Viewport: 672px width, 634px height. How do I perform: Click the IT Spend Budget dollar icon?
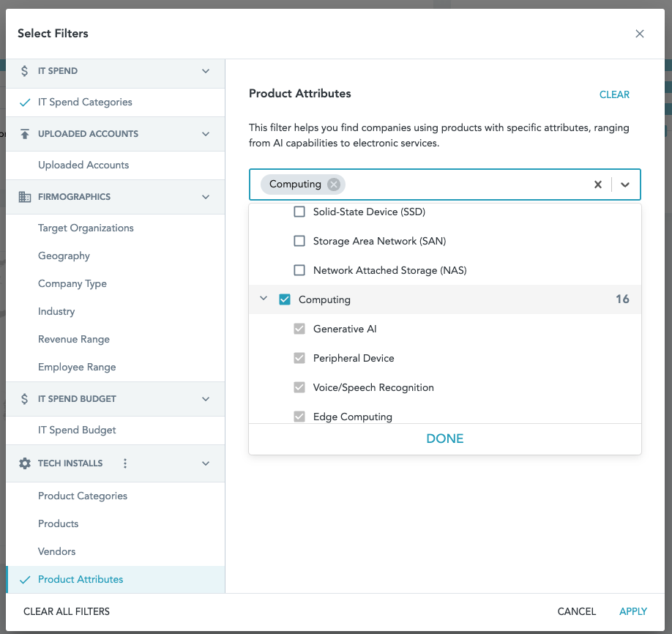(x=25, y=399)
